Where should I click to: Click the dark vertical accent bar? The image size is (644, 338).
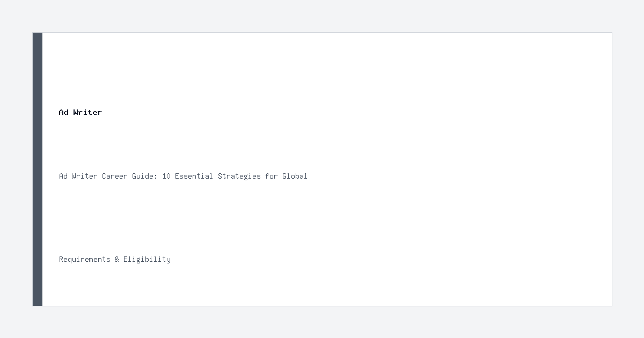[x=38, y=169]
